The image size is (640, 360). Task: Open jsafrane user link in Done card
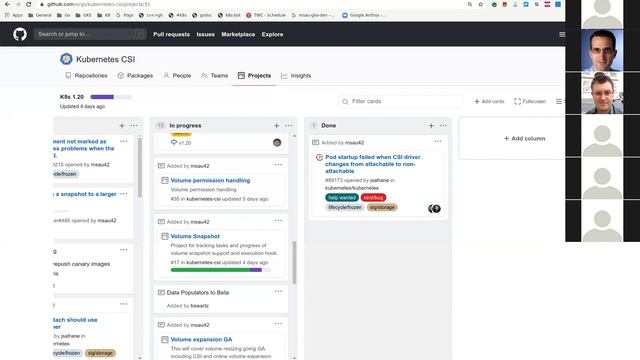coord(379,180)
